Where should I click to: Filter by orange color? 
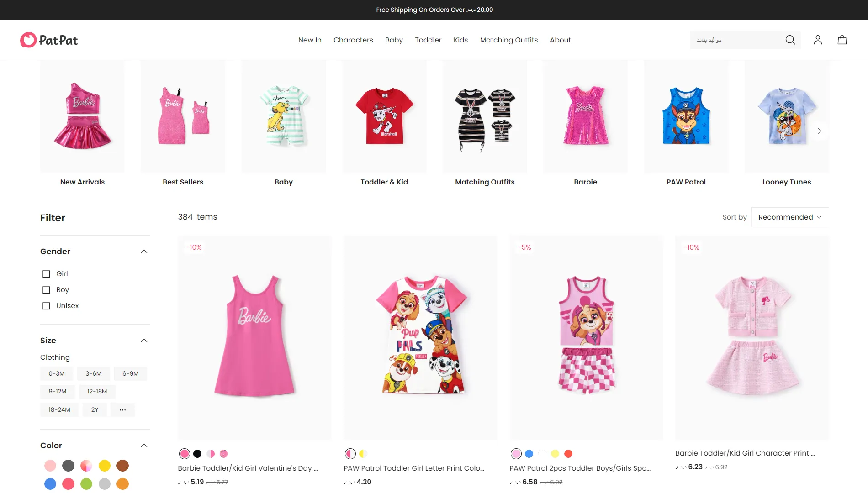pyautogui.click(x=122, y=484)
